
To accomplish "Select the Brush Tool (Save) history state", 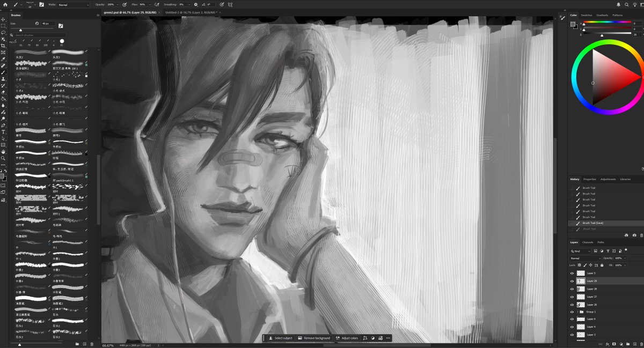I will tap(605, 223).
